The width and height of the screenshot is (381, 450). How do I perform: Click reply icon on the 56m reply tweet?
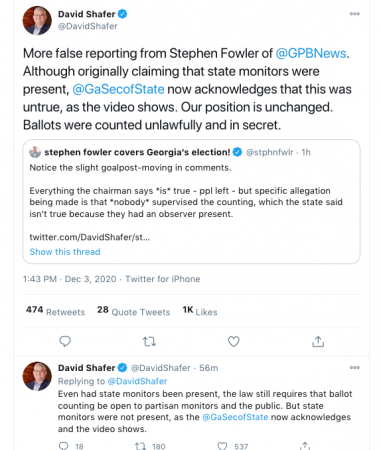pos(63,446)
